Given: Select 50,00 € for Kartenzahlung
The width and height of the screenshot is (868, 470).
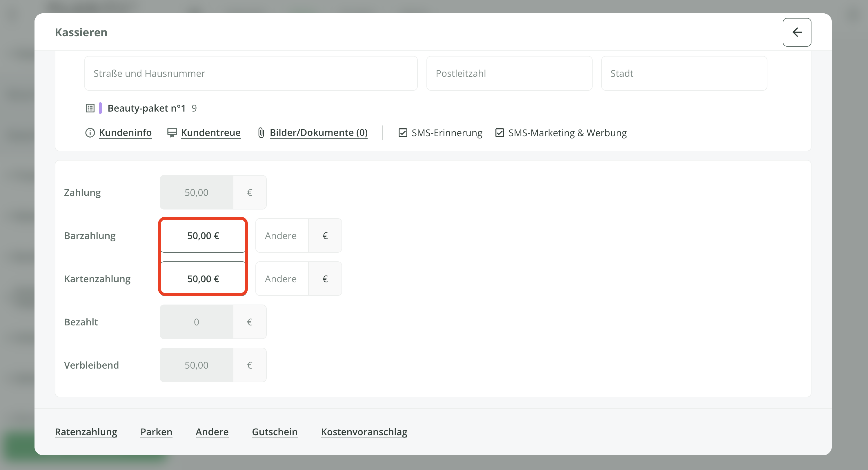Looking at the screenshot, I should point(203,279).
